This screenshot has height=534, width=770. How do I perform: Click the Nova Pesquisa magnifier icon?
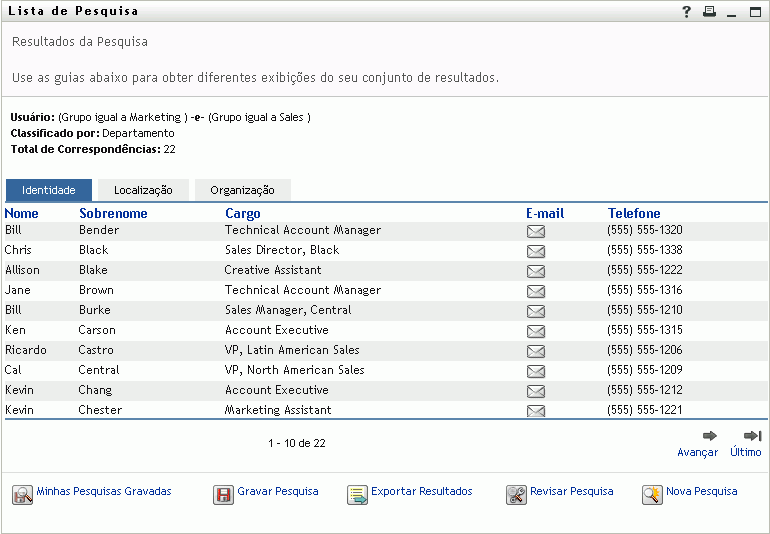coord(651,494)
